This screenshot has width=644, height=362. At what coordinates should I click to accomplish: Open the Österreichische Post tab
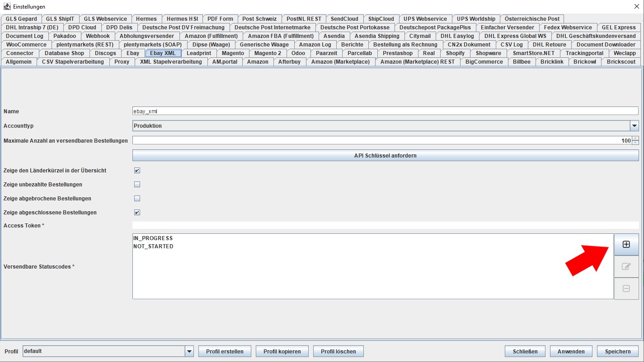tap(532, 19)
